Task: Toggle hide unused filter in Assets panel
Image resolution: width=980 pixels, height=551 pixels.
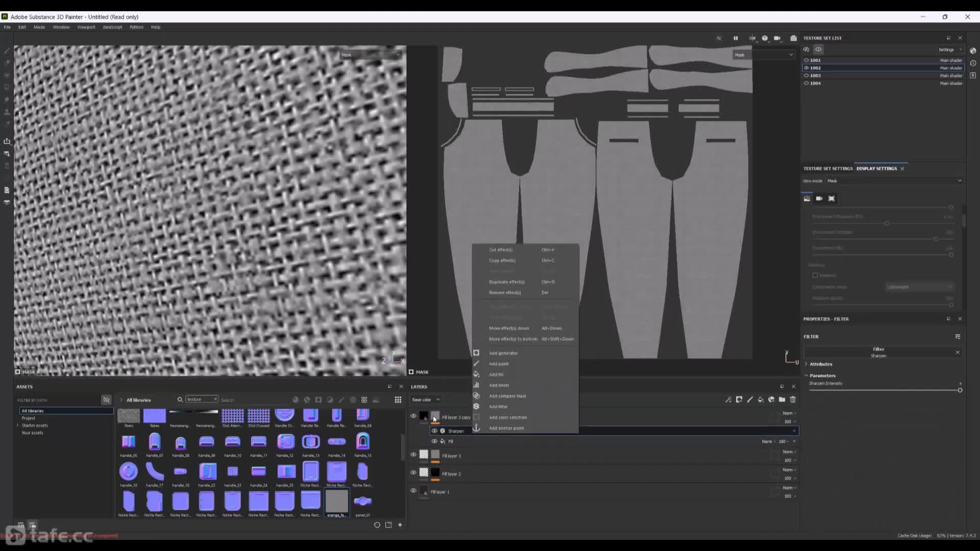Action: pyautogui.click(x=106, y=399)
